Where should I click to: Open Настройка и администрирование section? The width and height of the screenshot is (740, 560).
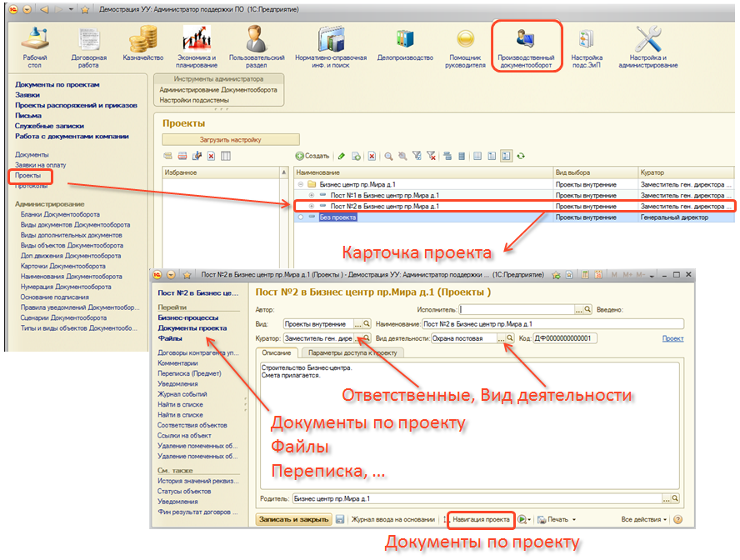pyautogui.click(x=653, y=47)
